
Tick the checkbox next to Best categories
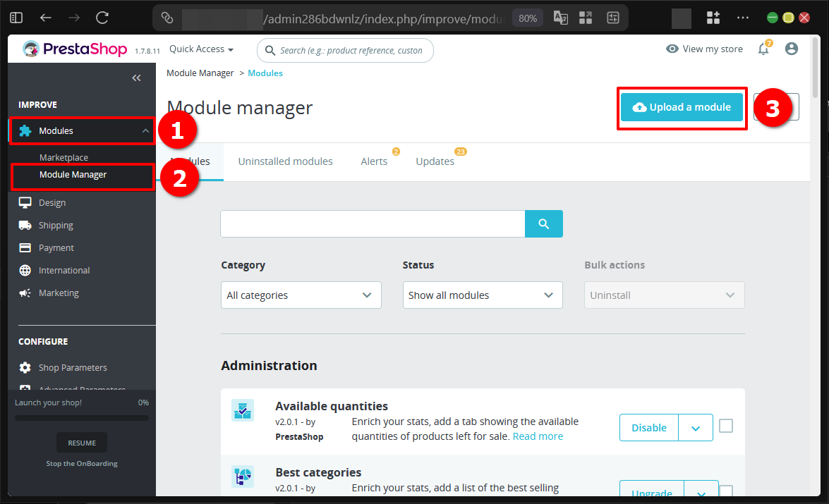726,490
